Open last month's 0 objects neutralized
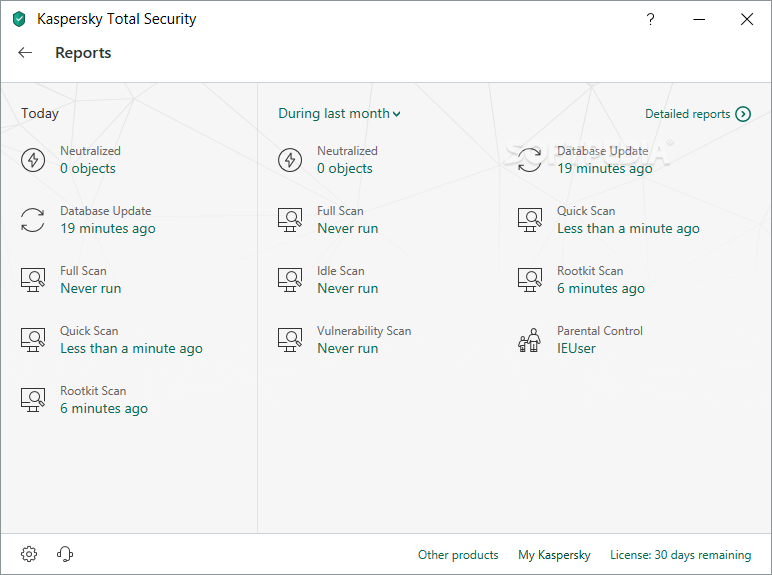772x575 pixels. pos(345,168)
